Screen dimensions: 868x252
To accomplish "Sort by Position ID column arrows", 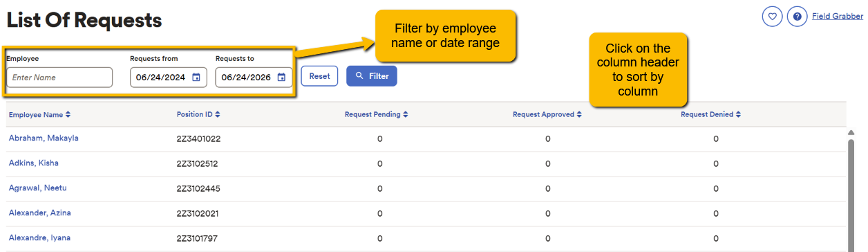I will tap(217, 115).
